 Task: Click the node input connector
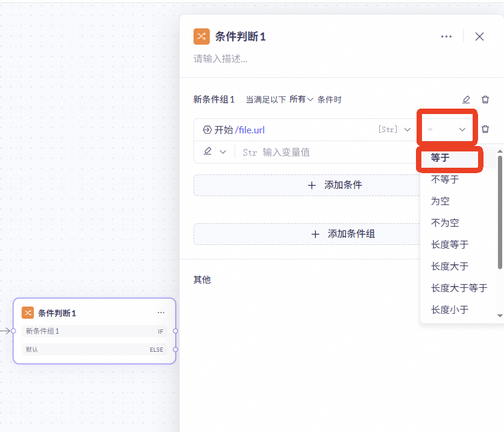(x=13, y=331)
